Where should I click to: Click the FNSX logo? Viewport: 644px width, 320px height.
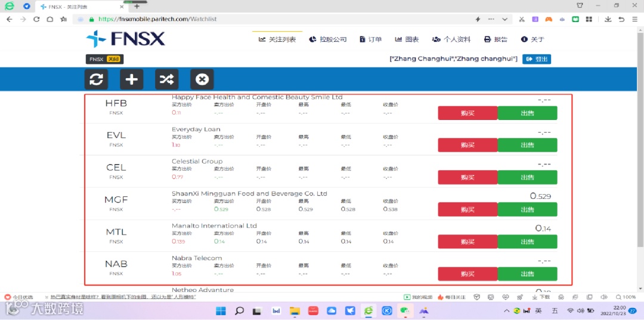pyautogui.click(x=125, y=39)
